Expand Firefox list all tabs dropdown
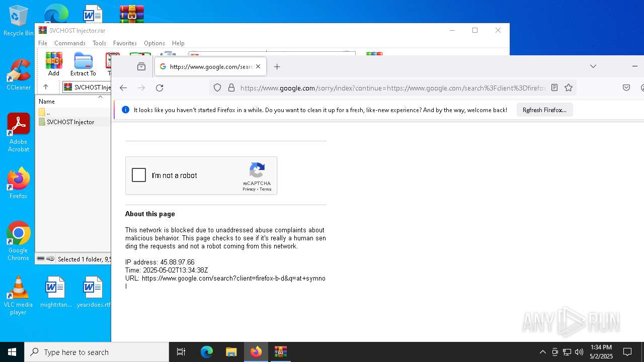Screen dimensions: 644x362 click(x=593, y=66)
